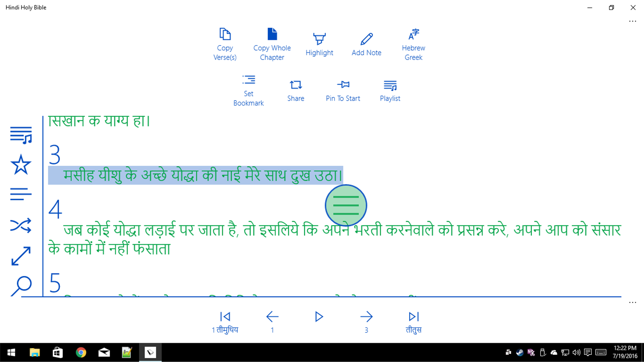The height and width of the screenshot is (362, 644).
Task: Click the taskbar clock showing 12:22 PM
Action: click(x=625, y=352)
